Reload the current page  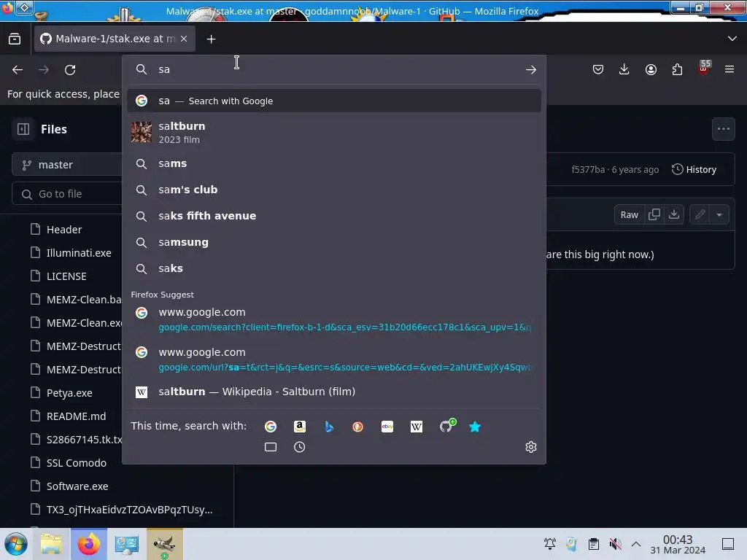70,70
